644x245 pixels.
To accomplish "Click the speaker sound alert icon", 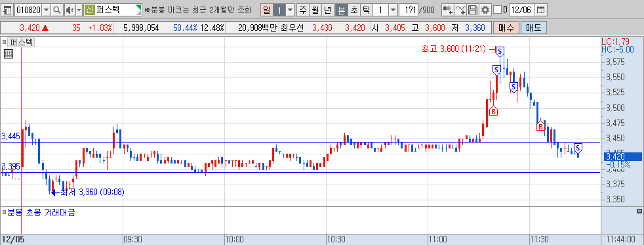I will click(x=69, y=9).
